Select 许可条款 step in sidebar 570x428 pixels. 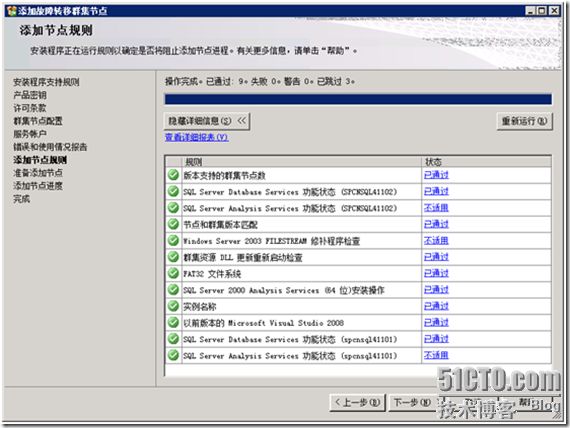[x=30, y=108]
